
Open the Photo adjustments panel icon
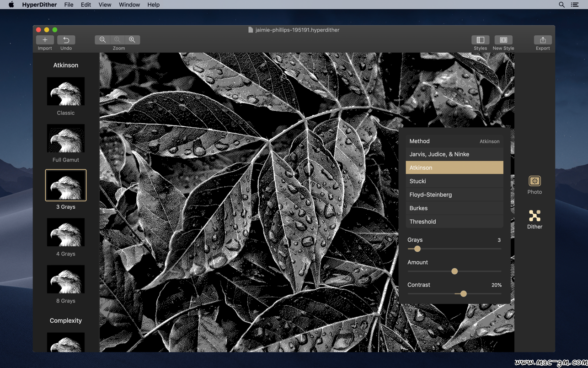[x=535, y=181]
